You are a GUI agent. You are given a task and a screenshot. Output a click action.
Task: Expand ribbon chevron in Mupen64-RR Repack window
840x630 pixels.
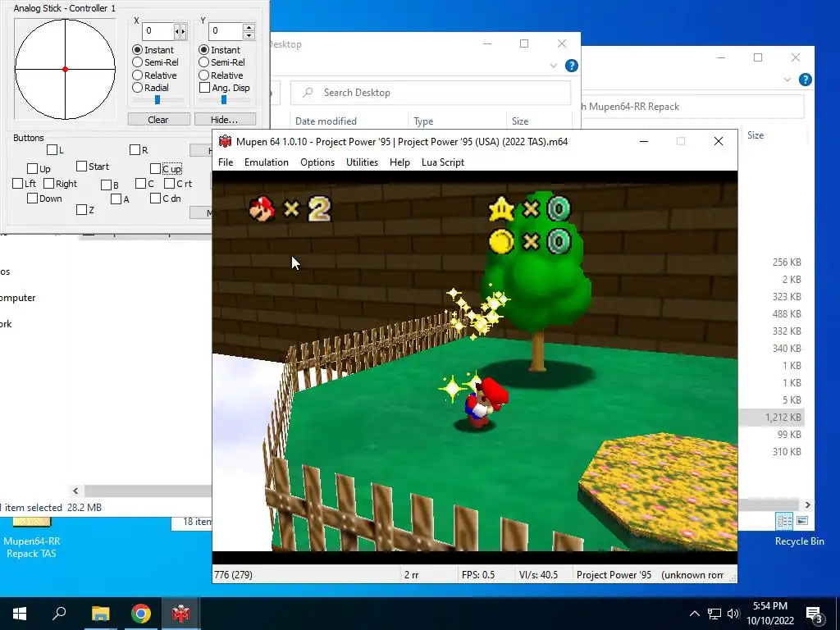coord(787,80)
